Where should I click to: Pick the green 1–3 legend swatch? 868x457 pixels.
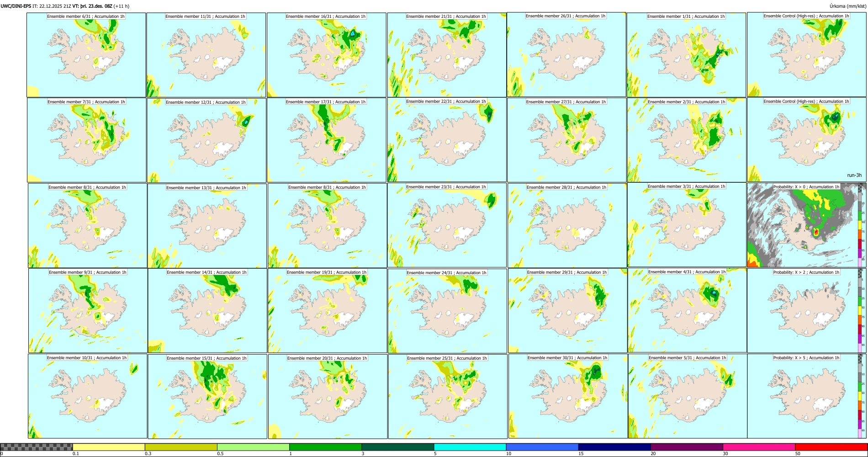click(325, 447)
